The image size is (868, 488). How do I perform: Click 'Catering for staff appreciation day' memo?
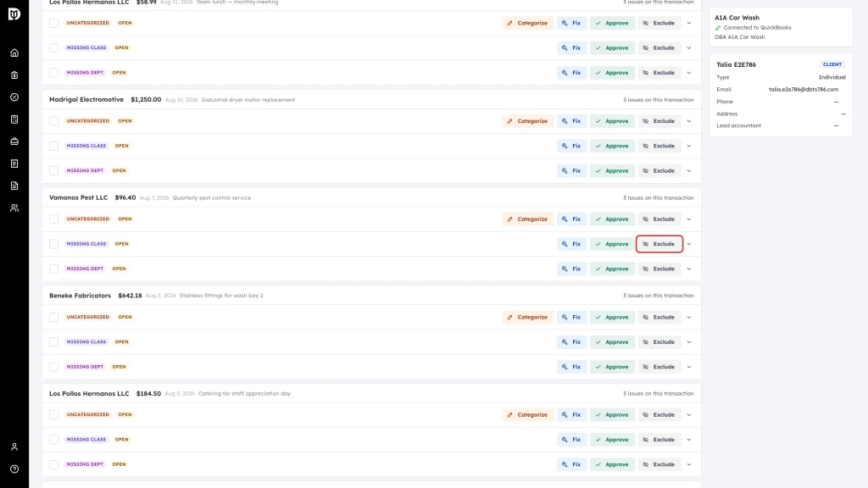244,394
